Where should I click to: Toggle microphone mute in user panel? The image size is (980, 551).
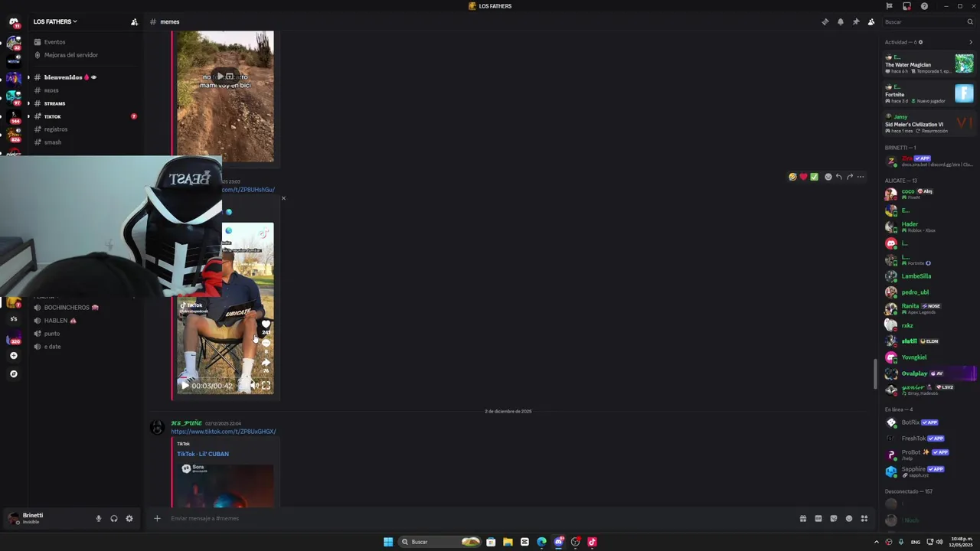[98, 518]
